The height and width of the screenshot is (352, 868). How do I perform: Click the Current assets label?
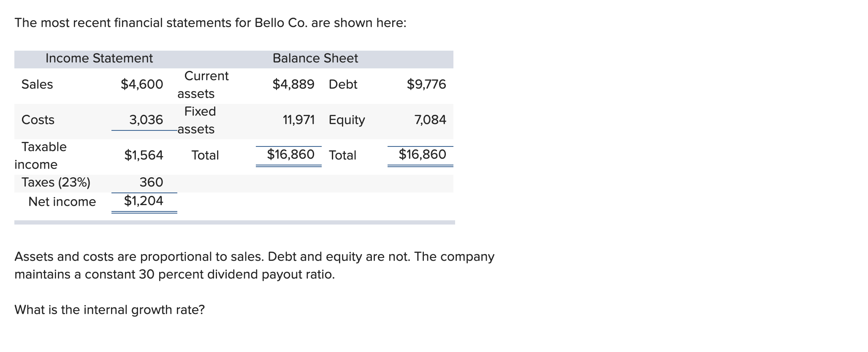click(x=203, y=84)
